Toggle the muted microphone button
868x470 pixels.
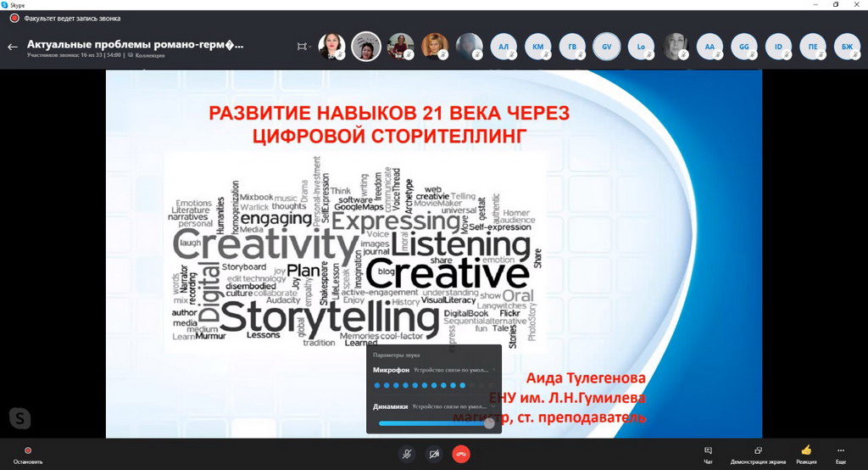[x=407, y=454]
